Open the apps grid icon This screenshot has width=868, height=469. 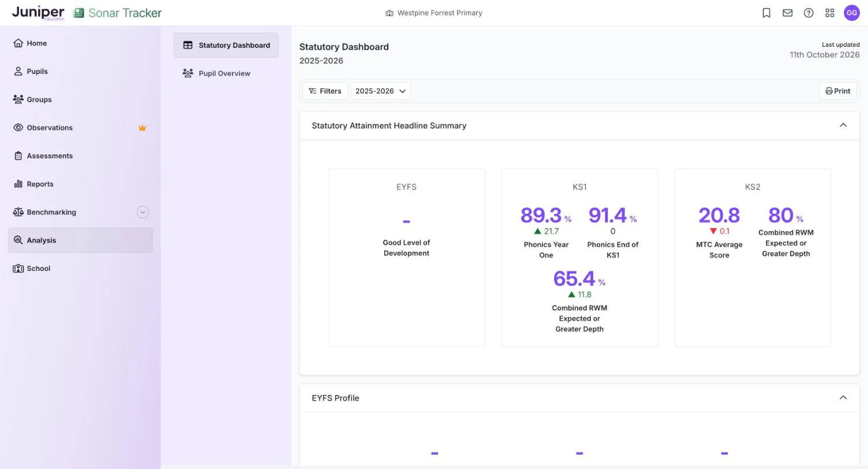pyautogui.click(x=830, y=13)
